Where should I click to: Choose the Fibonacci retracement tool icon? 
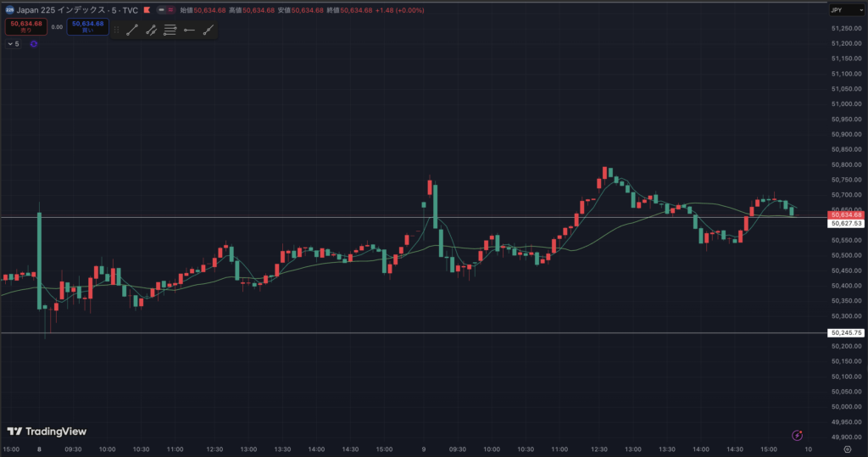pyautogui.click(x=170, y=30)
